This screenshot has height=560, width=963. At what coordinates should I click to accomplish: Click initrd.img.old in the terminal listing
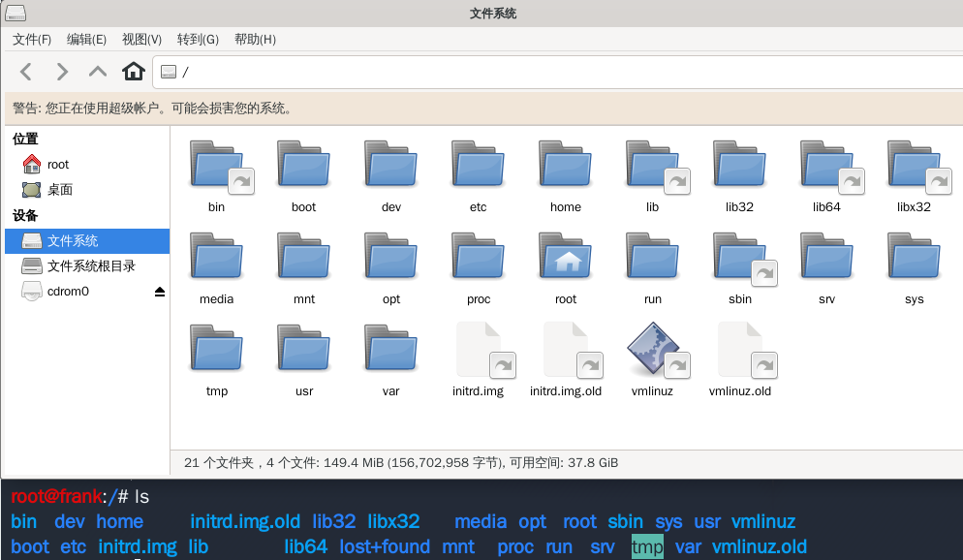tap(245, 521)
